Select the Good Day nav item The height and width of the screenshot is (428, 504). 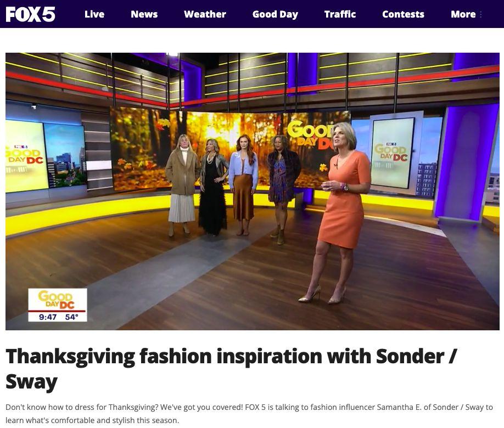[275, 14]
